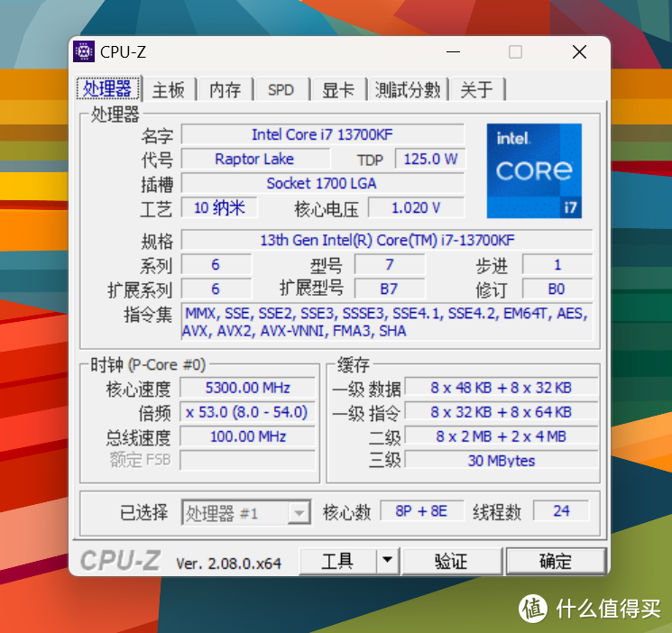This screenshot has width=672, height=633.
Task: Select the 处理器 tab
Action: click(107, 89)
